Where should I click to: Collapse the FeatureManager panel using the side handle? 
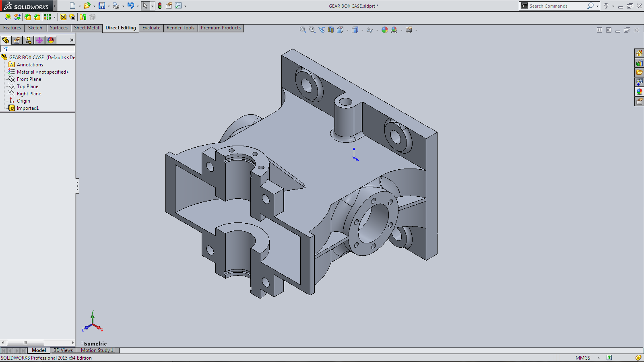click(x=77, y=186)
